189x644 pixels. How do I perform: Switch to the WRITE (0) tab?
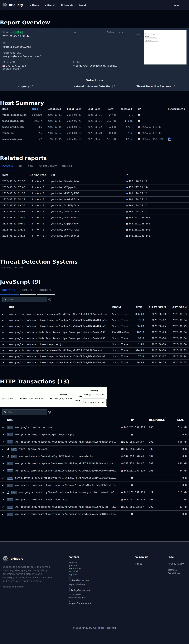click(46, 290)
